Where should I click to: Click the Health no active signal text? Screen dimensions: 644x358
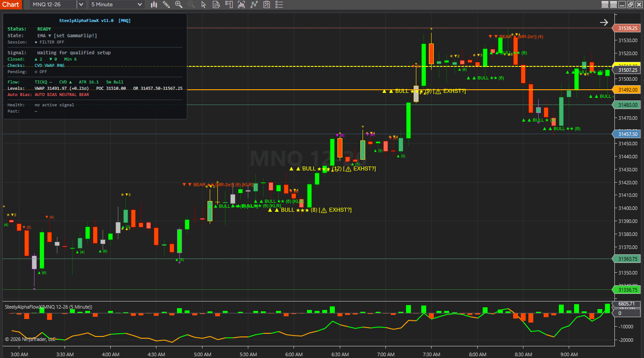pos(41,105)
